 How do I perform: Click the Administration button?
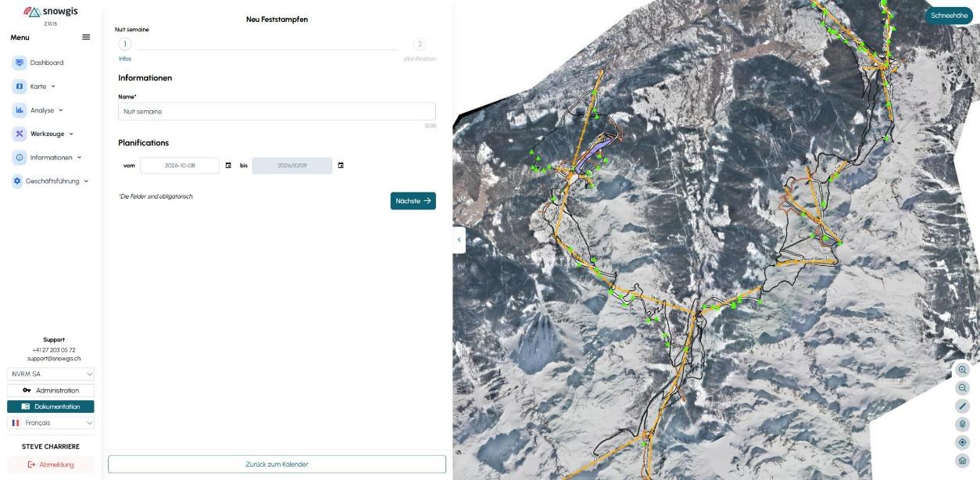tap(51, 390)
